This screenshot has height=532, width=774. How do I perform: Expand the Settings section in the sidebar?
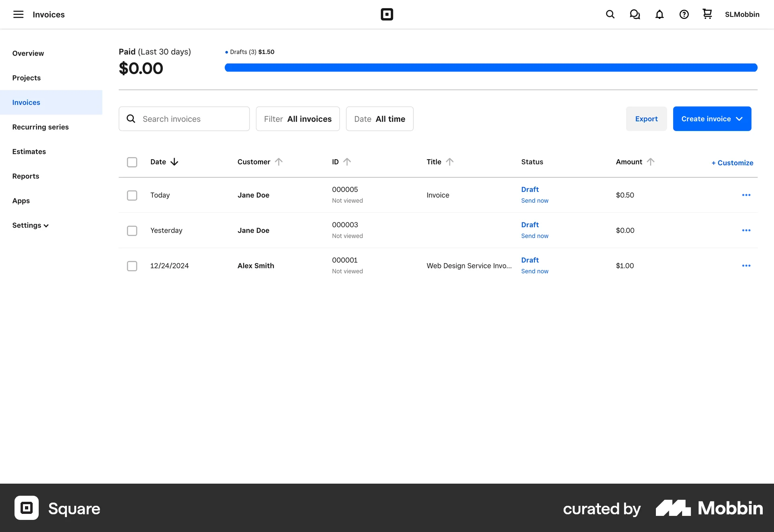coord(30,225)
